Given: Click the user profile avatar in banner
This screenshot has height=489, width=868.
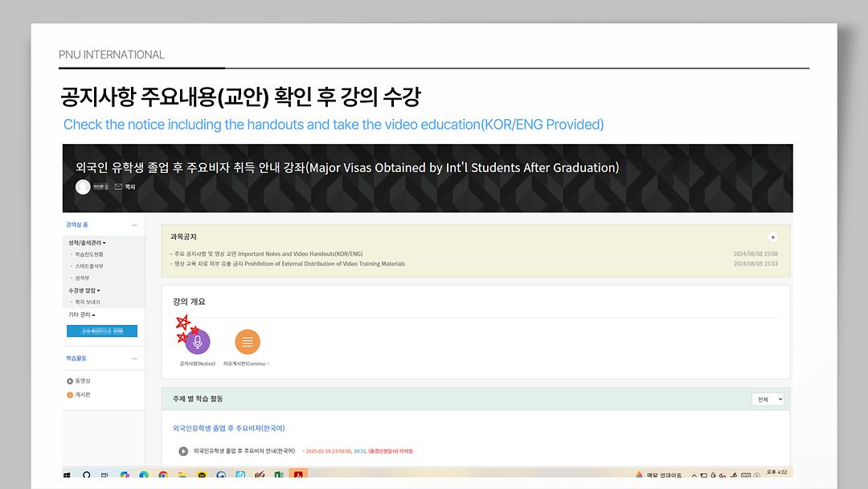Looking at the screenshot, I should coord(83,187).
